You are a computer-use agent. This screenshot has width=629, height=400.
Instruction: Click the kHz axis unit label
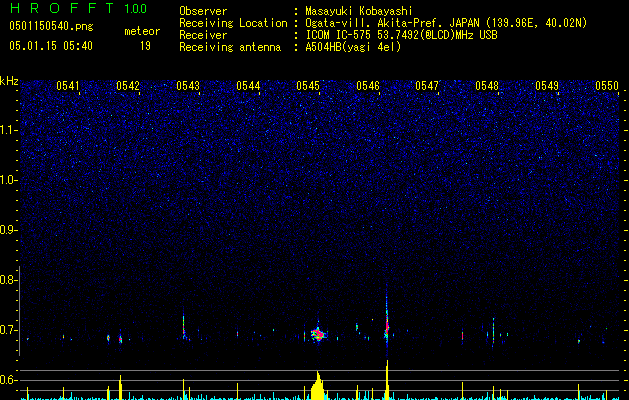coord(9,81)
